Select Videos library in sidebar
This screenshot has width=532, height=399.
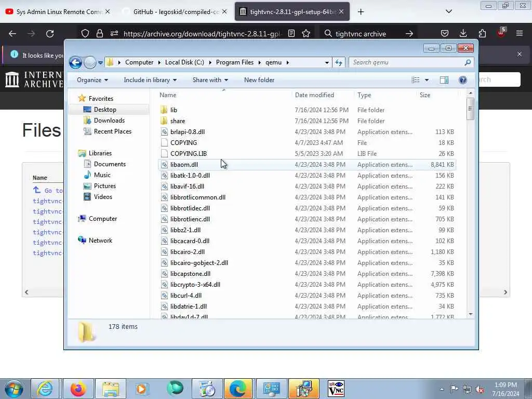click(103, 197)
